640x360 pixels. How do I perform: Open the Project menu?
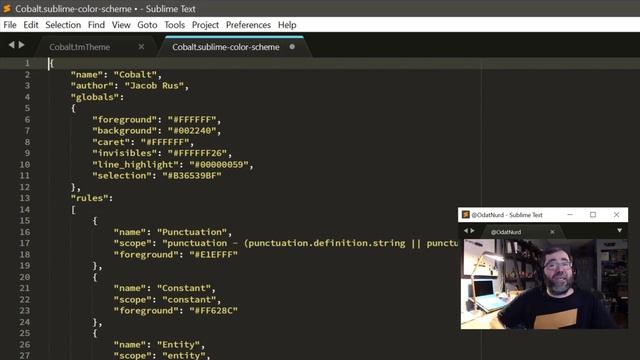click(x=205, y=25)
